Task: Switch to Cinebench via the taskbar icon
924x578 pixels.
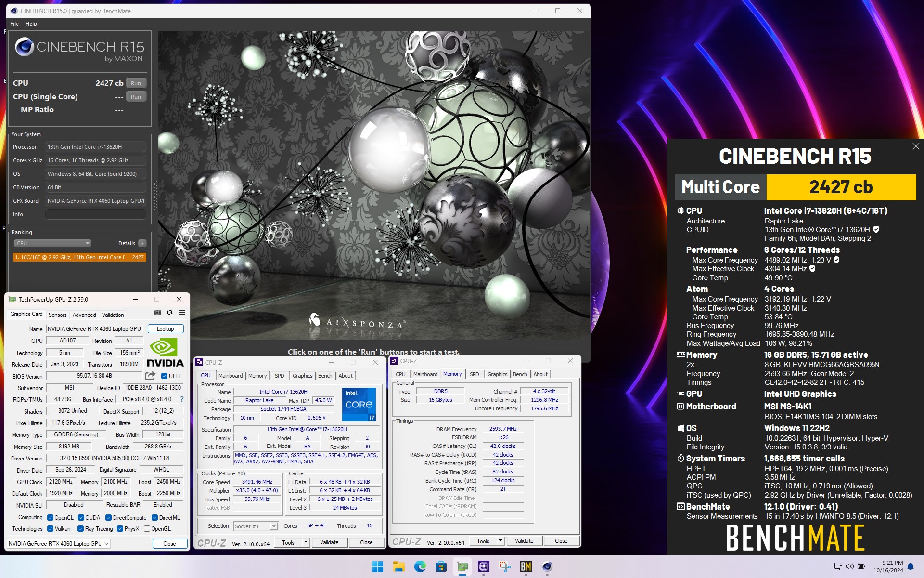Action: point(547,567)
